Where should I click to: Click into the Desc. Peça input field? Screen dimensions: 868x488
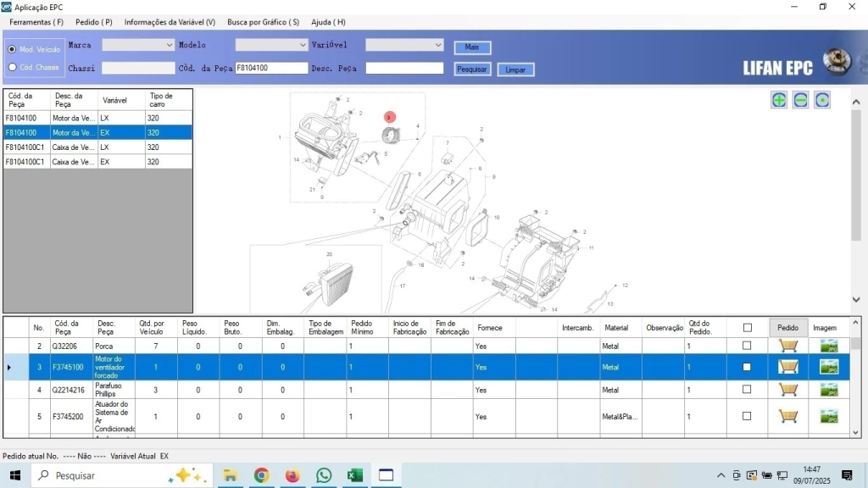click(404, 69)
